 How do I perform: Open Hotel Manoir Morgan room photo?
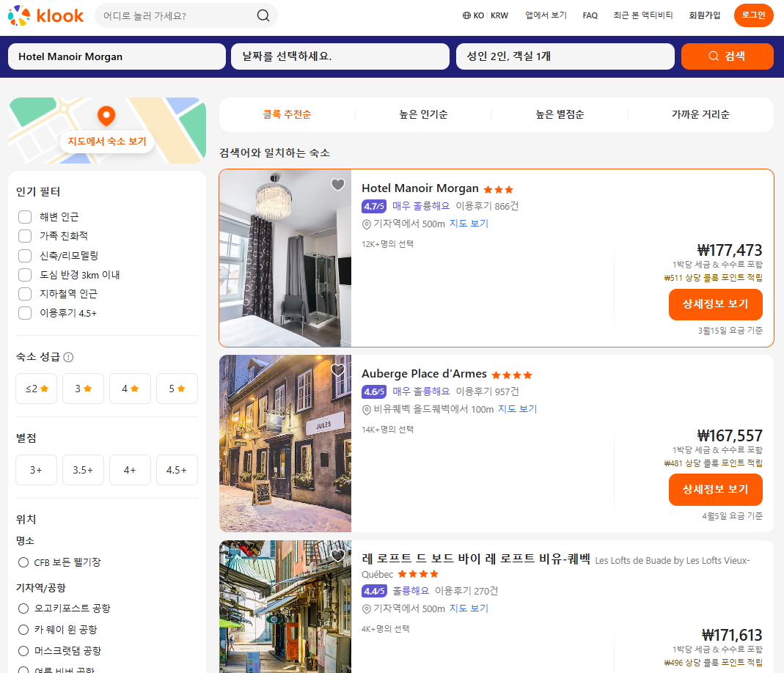point(285,258)
